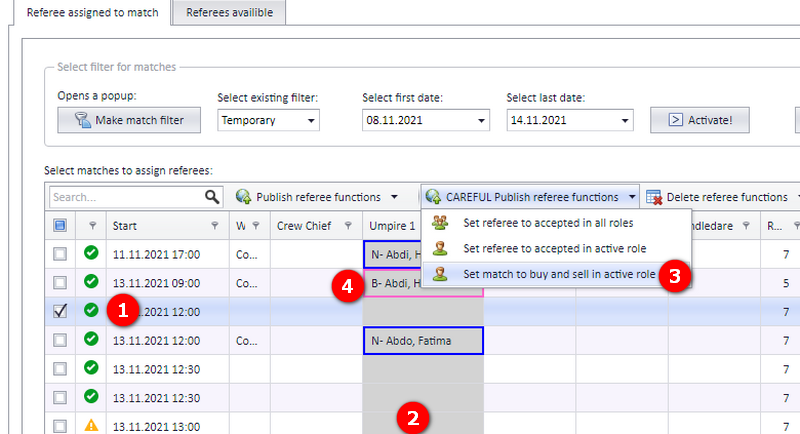Open the Make match filter popup
Screen dimensions: 800x434
[x=129, y=120]
